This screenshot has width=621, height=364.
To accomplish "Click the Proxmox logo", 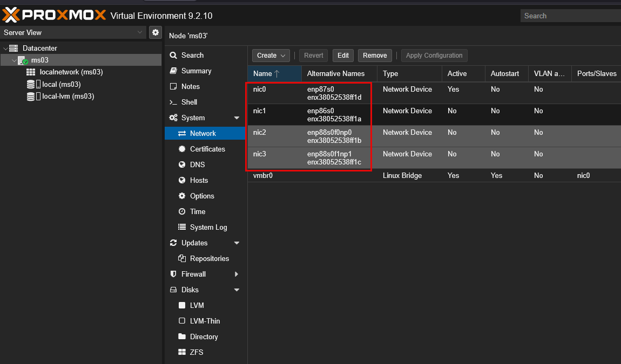I will [54, 16].
